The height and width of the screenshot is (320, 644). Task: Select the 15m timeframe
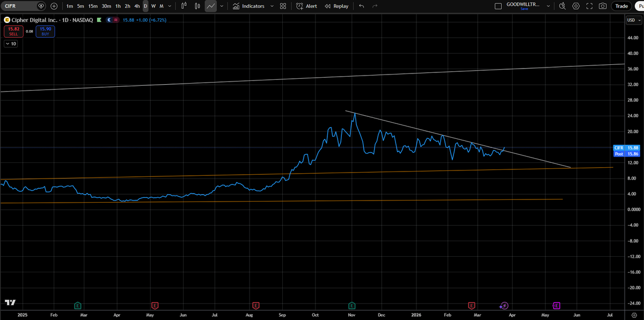tap(93, 6)
